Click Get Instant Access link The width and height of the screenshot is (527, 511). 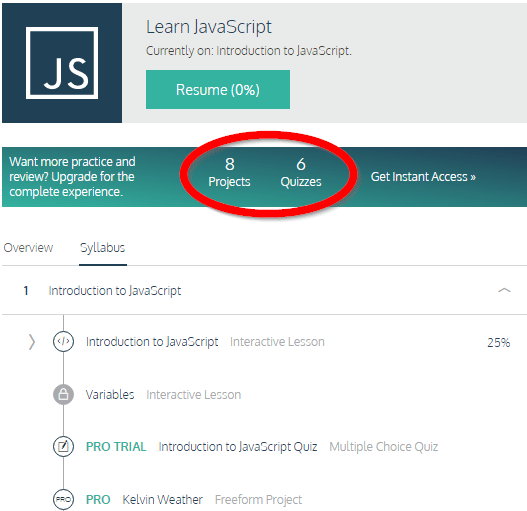point(423,176)
